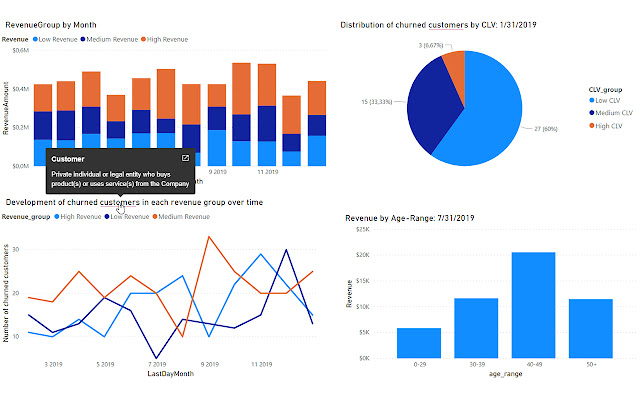Viewport: 640px width, 400px height.
Task: Click the '11 2019' label under the stacked bars
Action: (x=267, y=172)
